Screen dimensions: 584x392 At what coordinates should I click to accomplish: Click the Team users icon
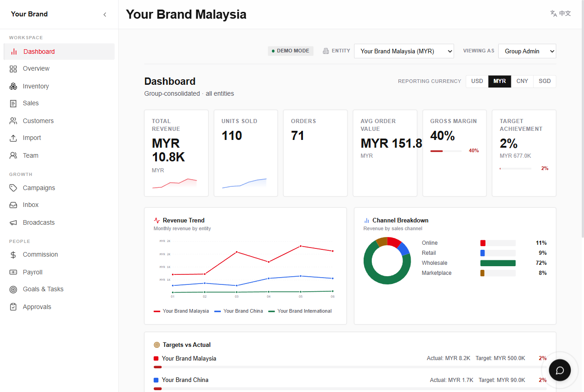[x=14, y=155]
